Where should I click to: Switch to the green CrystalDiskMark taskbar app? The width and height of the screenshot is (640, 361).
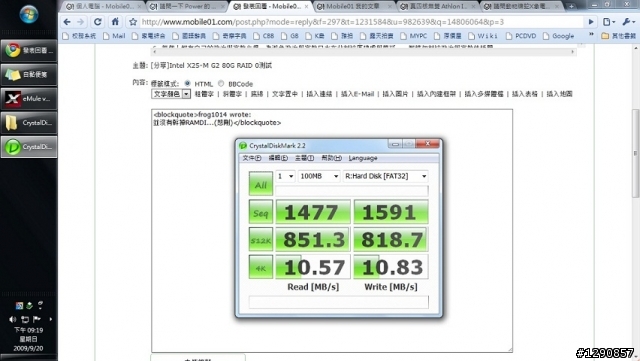[x=29, y=147]
